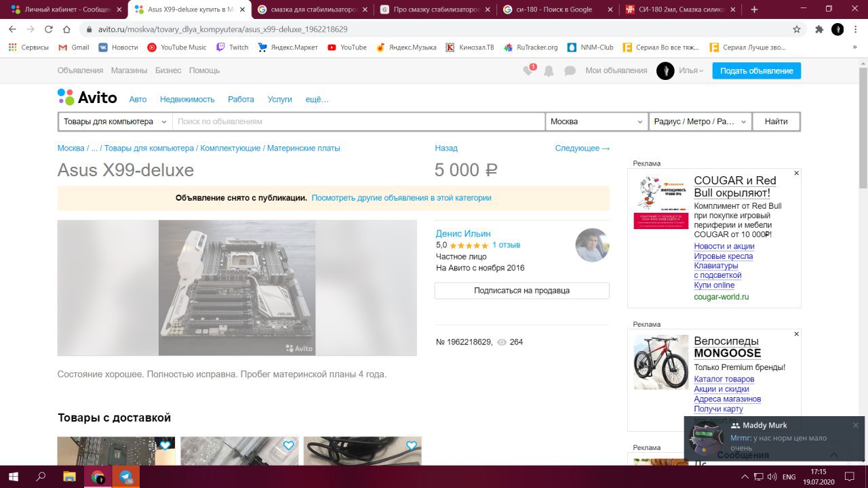
Task: Open Chrome menu three dots
Action: [x=856, y=29]
